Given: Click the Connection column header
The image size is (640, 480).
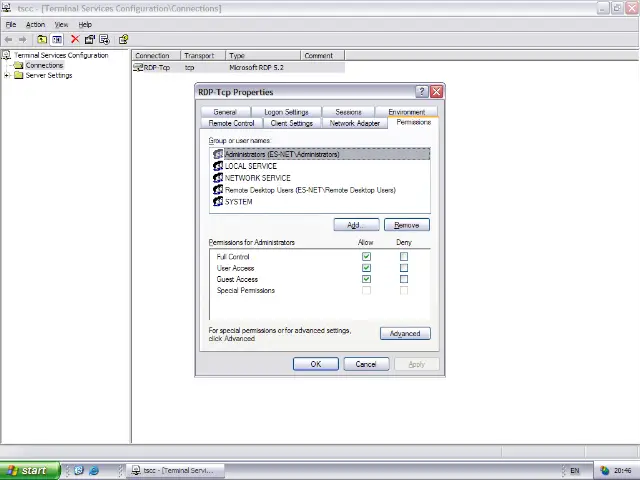Looking at the screenshot, I should [156, 56].
